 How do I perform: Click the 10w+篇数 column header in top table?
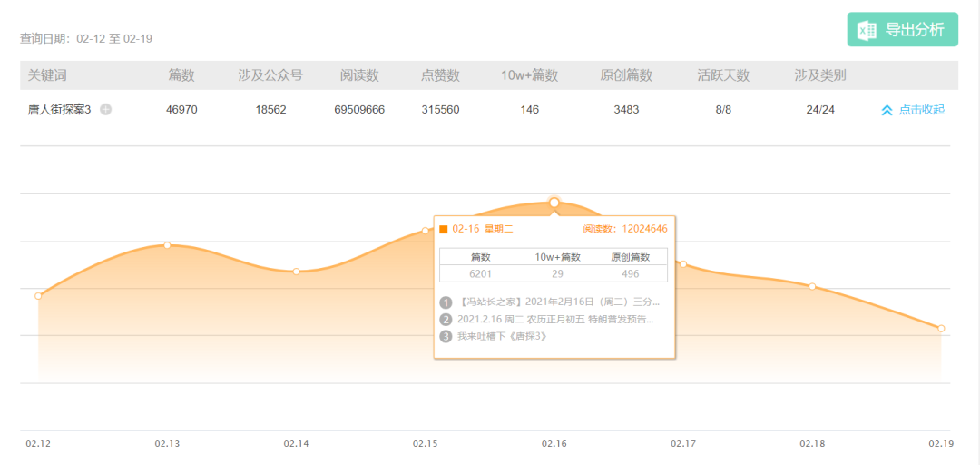click(x=529, y=75)
